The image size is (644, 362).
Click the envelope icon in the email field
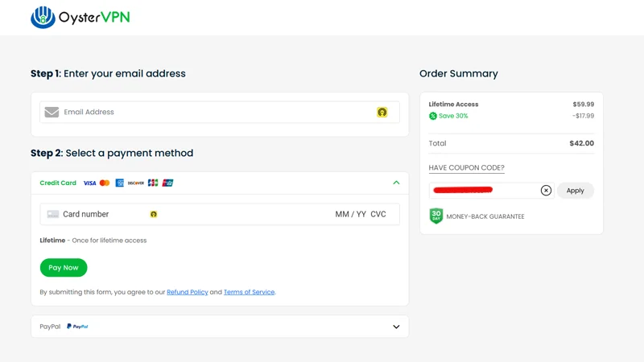[52, 112]
